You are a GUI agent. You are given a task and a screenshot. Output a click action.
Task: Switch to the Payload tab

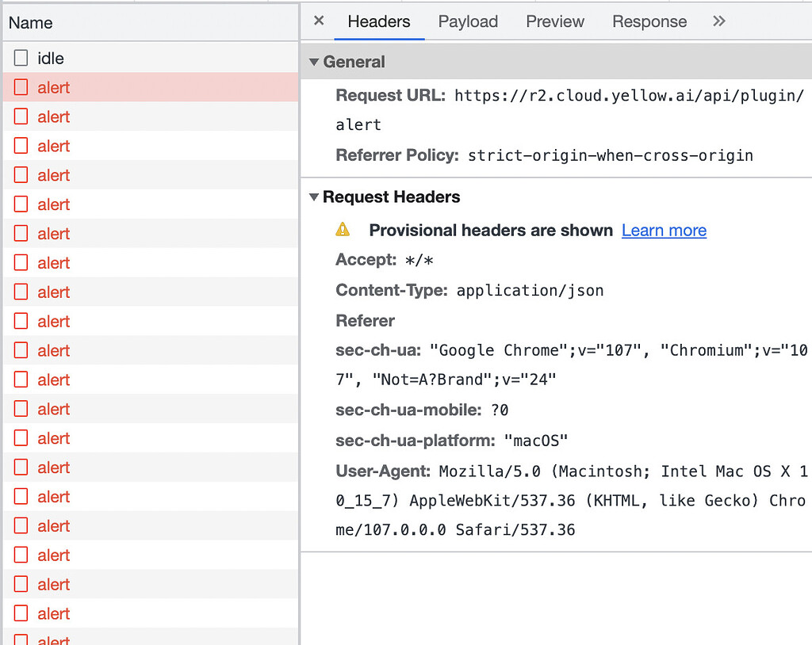(x=468, y=21)
